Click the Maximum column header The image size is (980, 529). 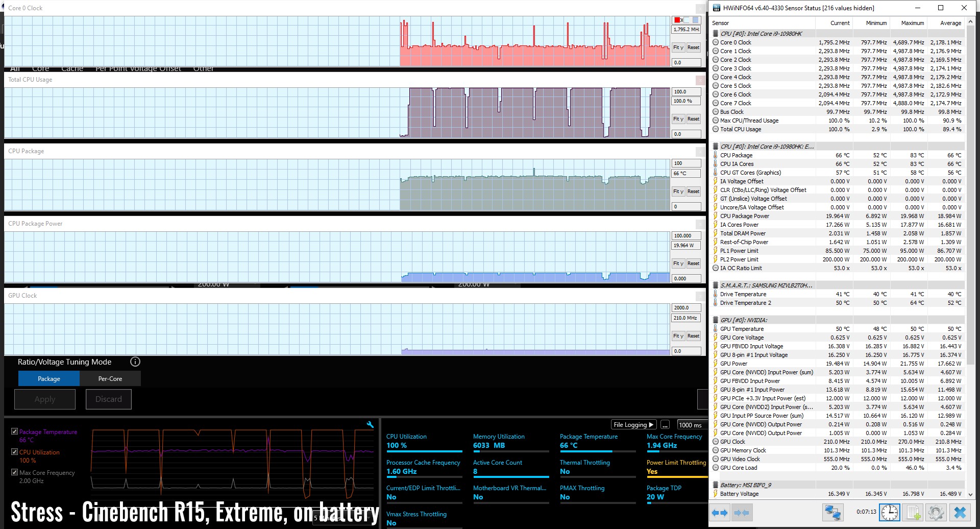[912, 23]
